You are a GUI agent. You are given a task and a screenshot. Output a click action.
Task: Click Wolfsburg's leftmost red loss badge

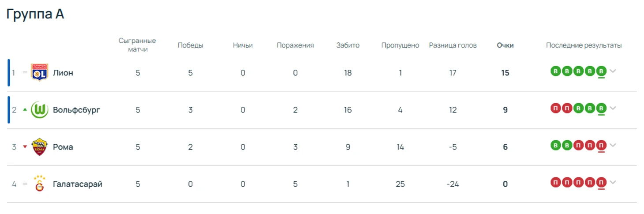(555, 108)
